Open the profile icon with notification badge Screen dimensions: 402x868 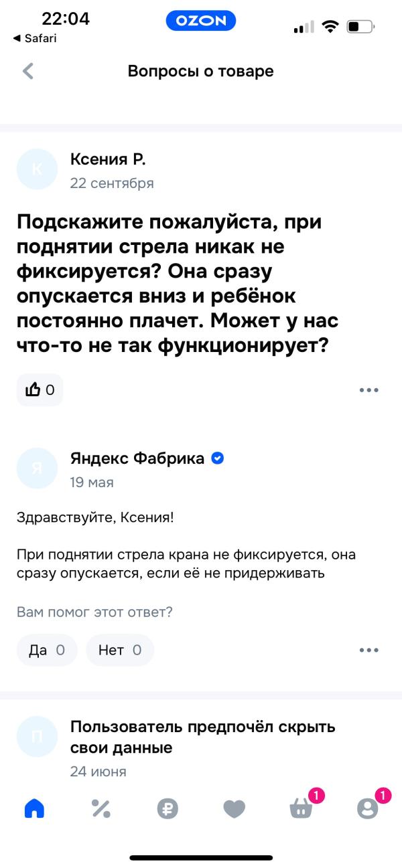pos(368,808)
